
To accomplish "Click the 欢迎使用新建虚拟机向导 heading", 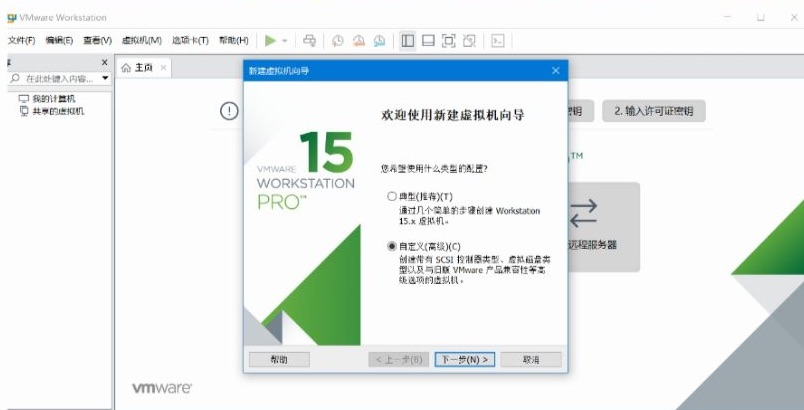I will 453,115.
